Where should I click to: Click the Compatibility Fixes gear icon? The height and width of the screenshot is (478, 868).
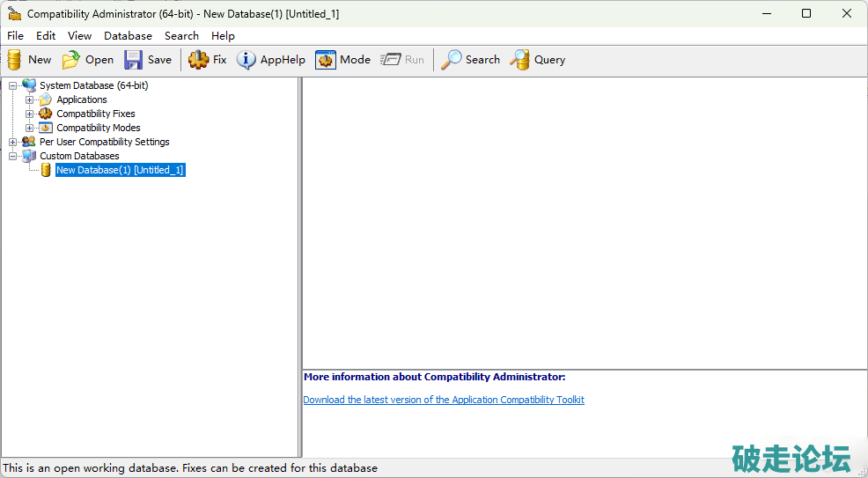46,114
